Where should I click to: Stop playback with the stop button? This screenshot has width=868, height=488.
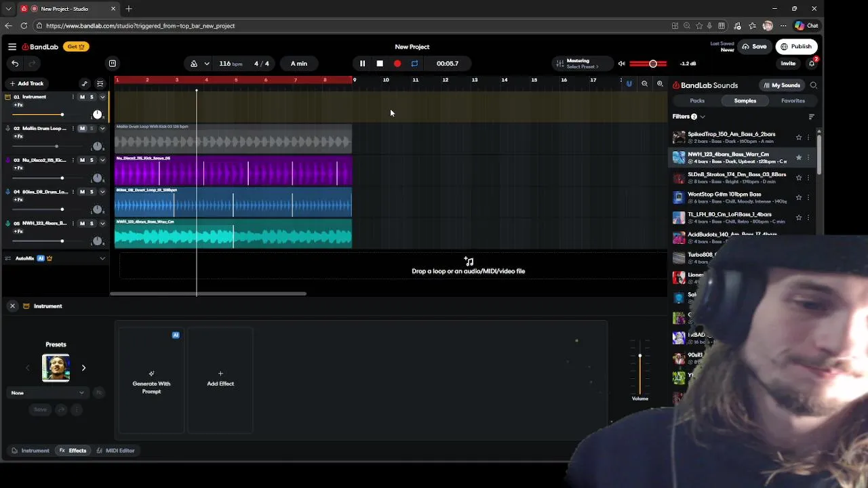380,64
